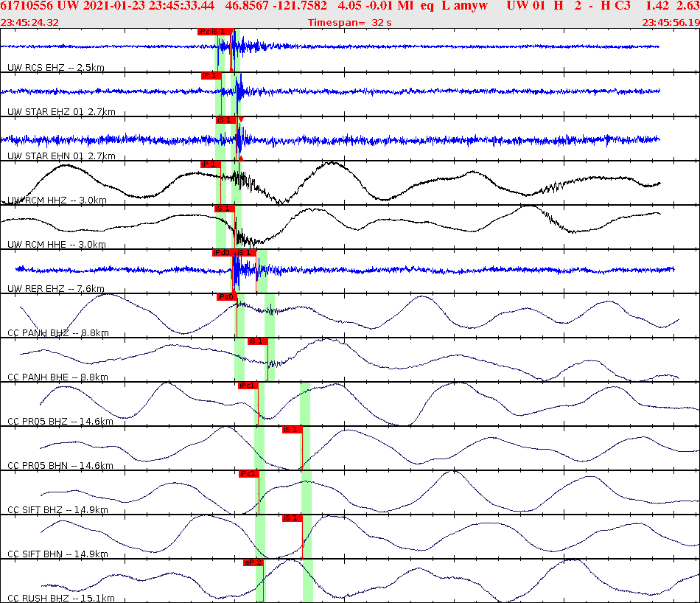Select the iS 1 pick on PANH BHE
Viewport: 700px width, 603px height.
pyautogui.click(x=259, y=341)
